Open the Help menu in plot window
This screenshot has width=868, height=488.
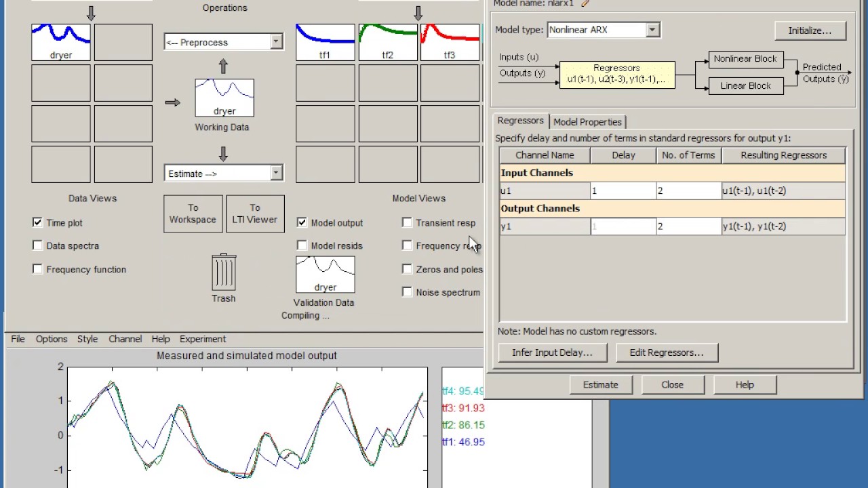click(x=161, y=339)
